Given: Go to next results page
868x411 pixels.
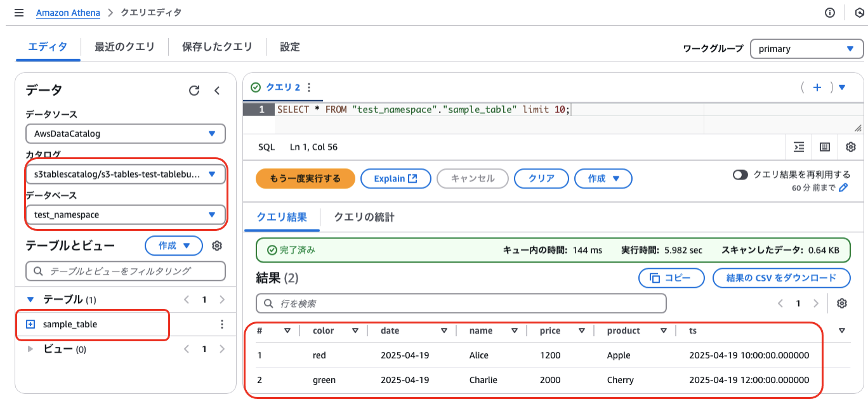Looking at the screenshot, I should point(816,303).
